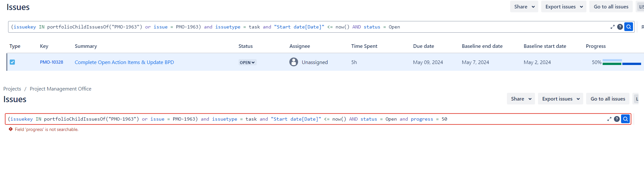The height and width of the screenshot is (172, 644).
Task: Open the lower Export issues dropdown
Action: 560,99
